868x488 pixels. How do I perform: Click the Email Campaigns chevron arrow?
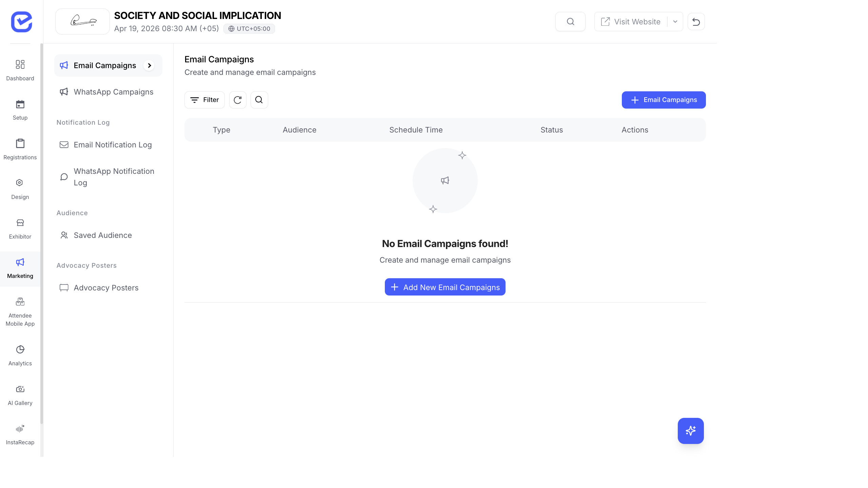pyautogui.click(x=149, y=65)
